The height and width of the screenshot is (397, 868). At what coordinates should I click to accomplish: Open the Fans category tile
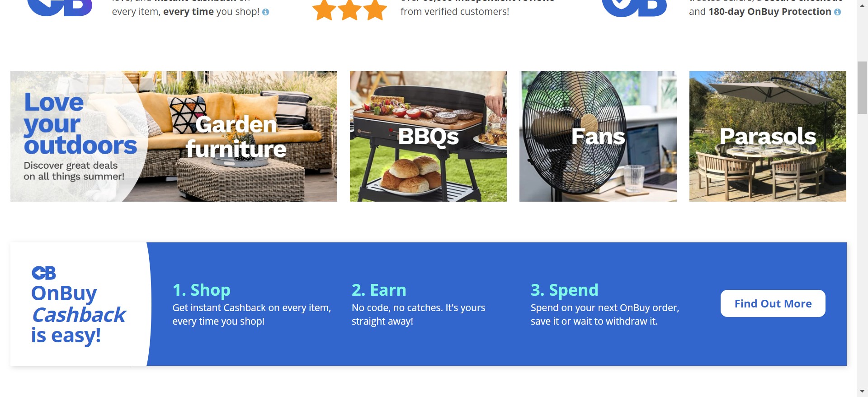coord(598,136)
